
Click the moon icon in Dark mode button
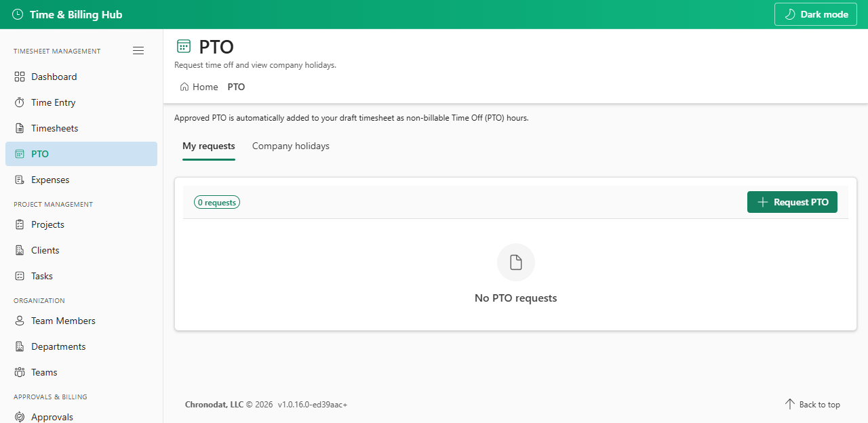pos(789,14)
